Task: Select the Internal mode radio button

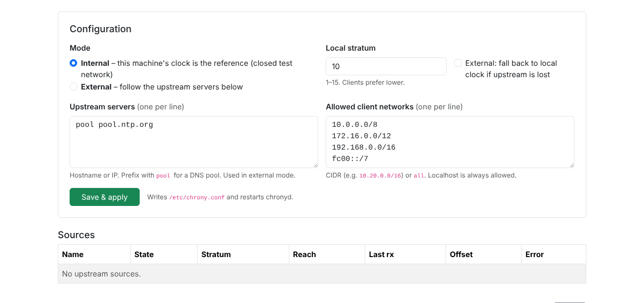Action: click(x=73, y=63)
